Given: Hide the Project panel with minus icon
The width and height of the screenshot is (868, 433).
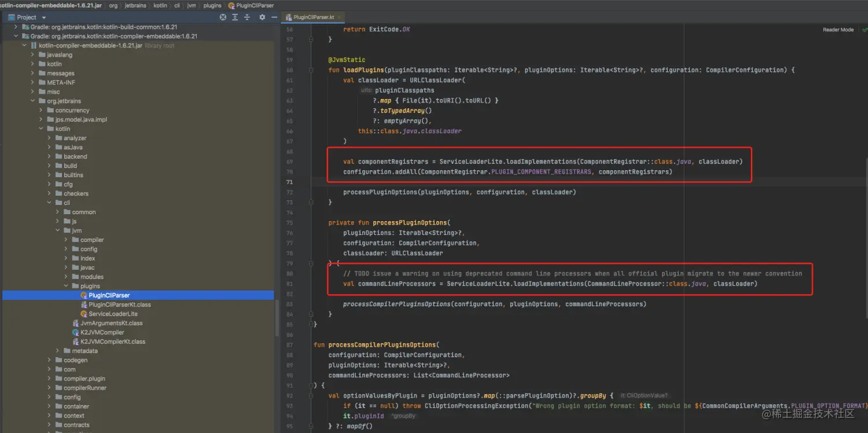Looking at the screenshot, I should 274,17.
